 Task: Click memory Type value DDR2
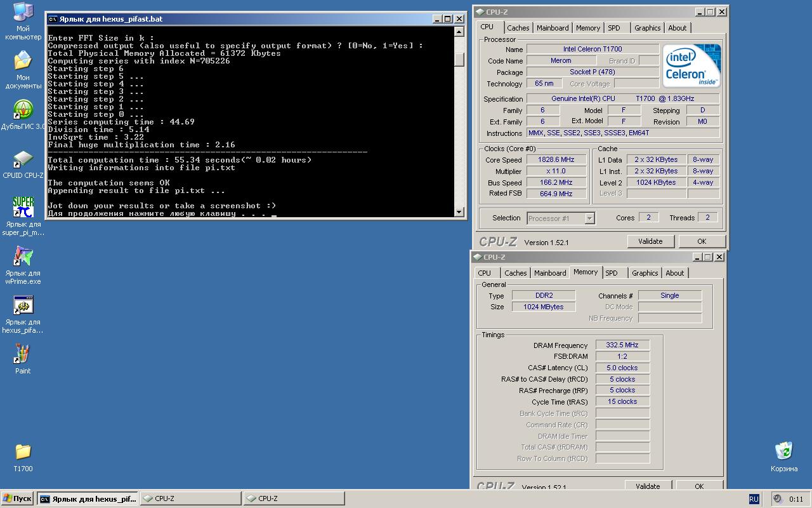(x=544, y=295)
